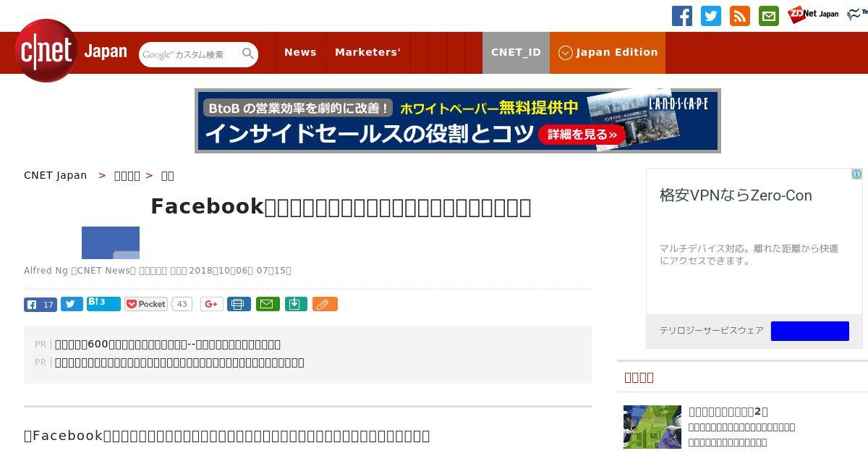
Task: Open the Marketers' menu item
Action: (367, 52)
